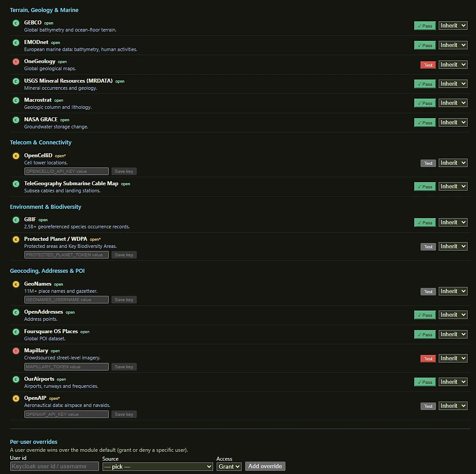Open the Access Grant dropdown
Image resolution: width=476 pixels, height=474 pixels.
click(229, 467)
